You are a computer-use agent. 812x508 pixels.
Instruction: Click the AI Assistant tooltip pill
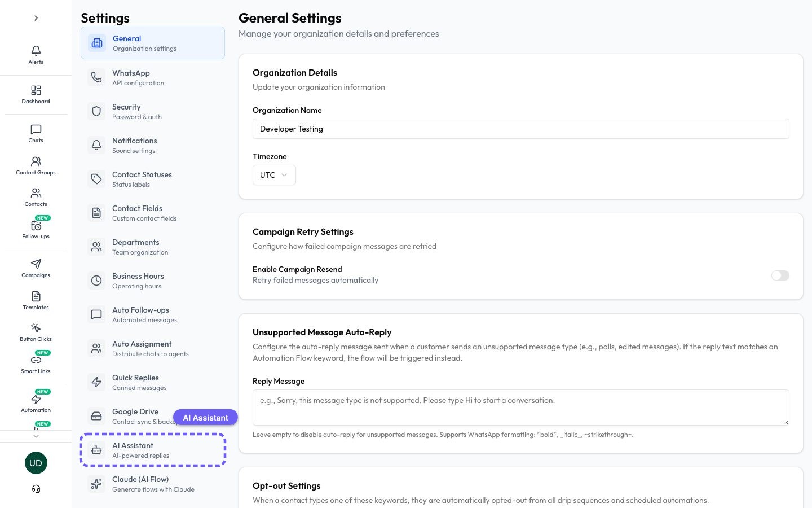(205, 418)
